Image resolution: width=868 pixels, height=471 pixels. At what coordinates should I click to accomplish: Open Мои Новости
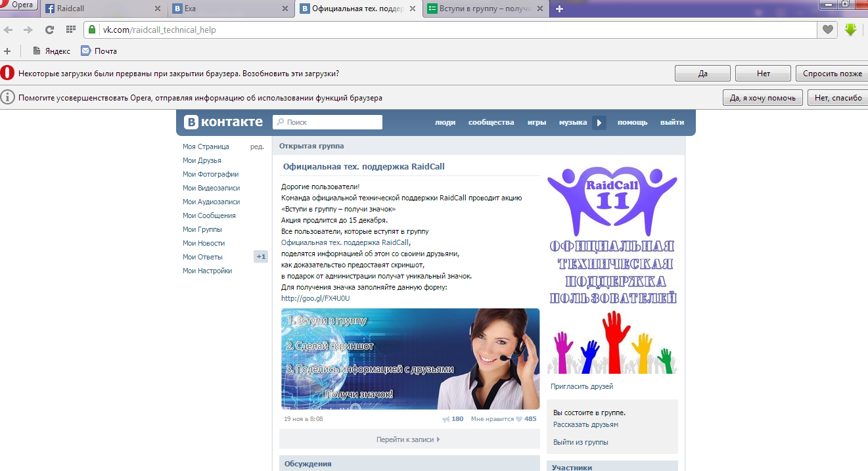pos(204,243)
